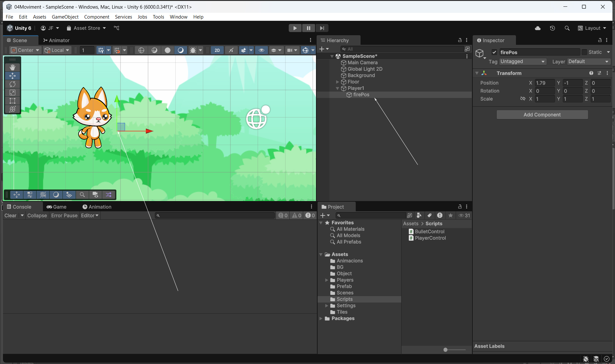Select the Hand tool in Scene view
The image size is (615, 364).
pos(12,67)
